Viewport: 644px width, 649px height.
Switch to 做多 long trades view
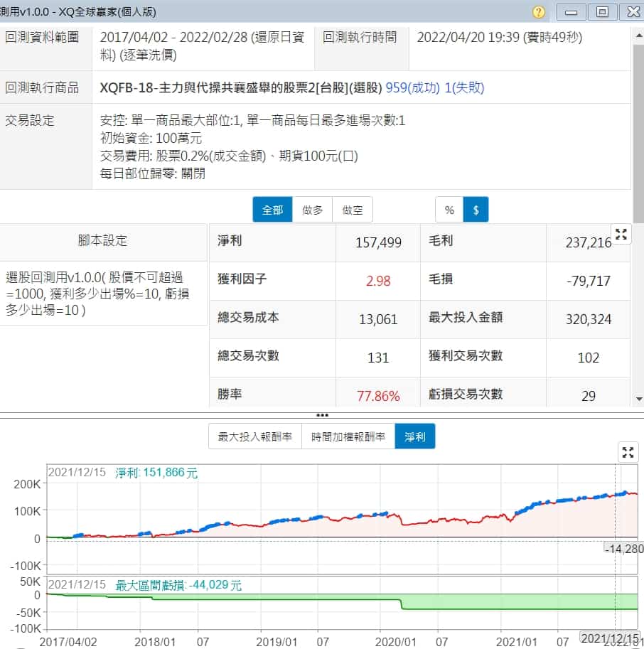click(x=312, y=210)
